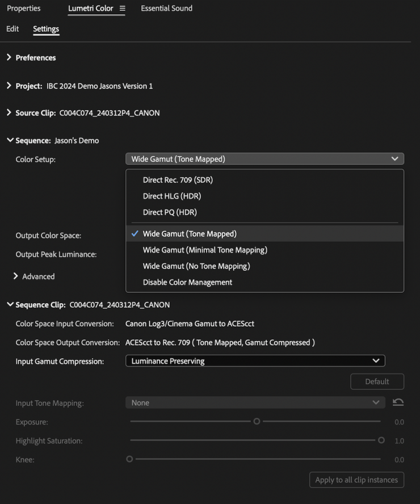Viewport: 420px width, 504px height.
Task: Collapse the Sequence Clip section
Action: click(9, 305)
